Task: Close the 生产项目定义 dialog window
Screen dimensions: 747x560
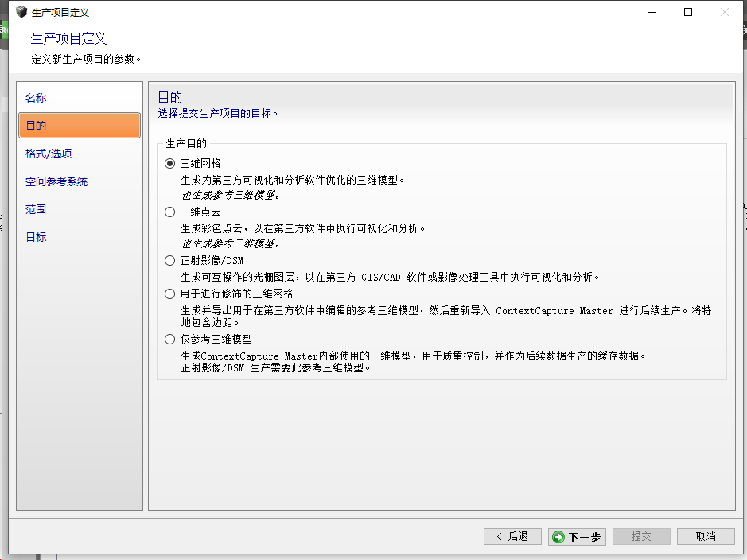Action: coord(725,12)
